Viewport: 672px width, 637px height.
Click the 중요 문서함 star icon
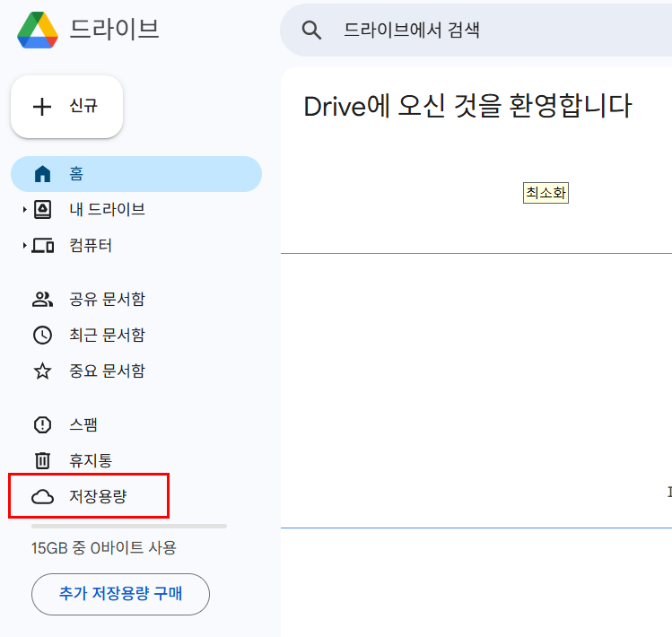(42, 371)
